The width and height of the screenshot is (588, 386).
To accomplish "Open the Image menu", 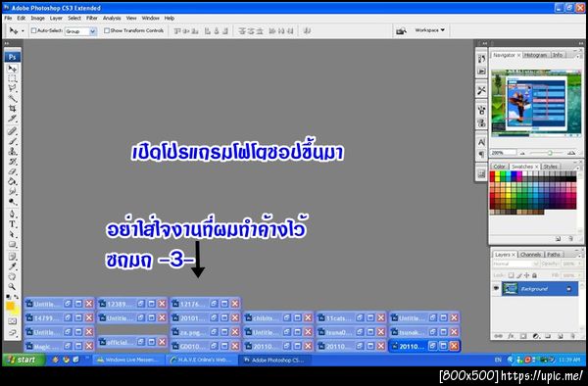I will click(37, 18).
